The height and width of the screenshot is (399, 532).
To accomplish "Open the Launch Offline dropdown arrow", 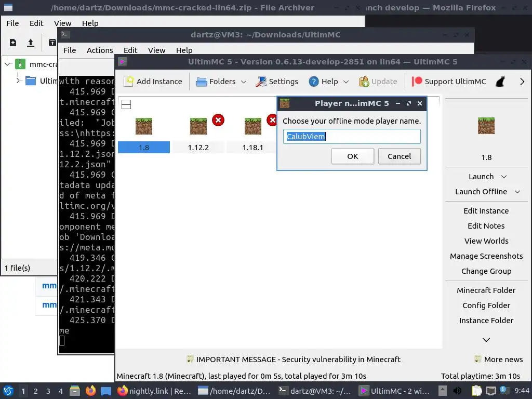I will click(517, 192).
